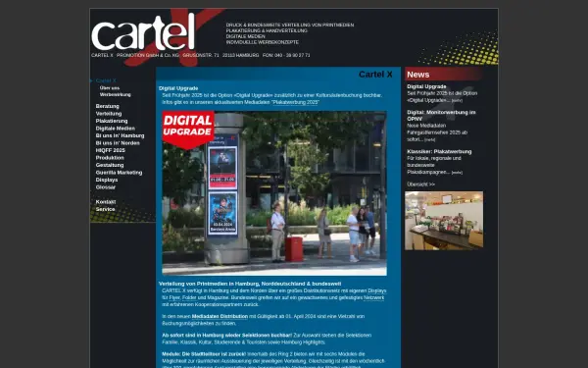This screenshot has width=588, height=368.
Task: Open Bi uns in' Norden
Action: point(118,143)
